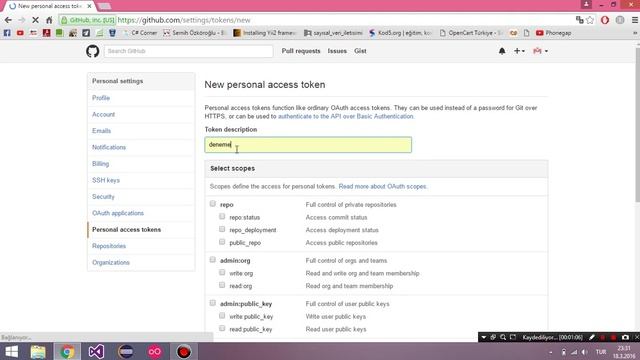Screen dimensions: 640x360
Task: Go back with browser back arrow
Action: tap(8, 20)
